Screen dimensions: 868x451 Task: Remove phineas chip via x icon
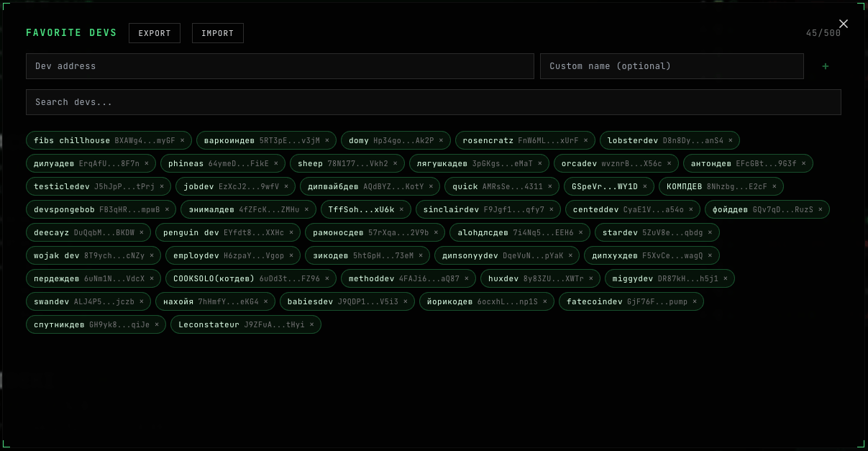276,163
